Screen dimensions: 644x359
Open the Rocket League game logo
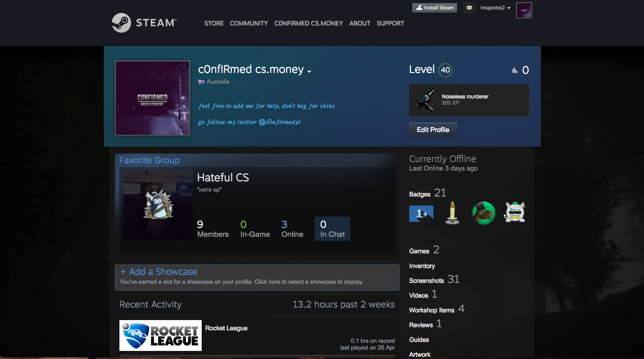tap(161, 335)
